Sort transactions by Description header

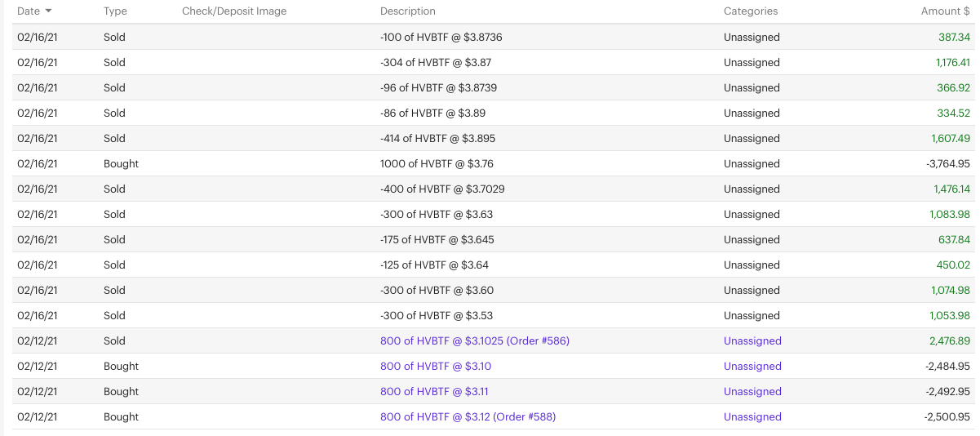[x=408, y=11]
